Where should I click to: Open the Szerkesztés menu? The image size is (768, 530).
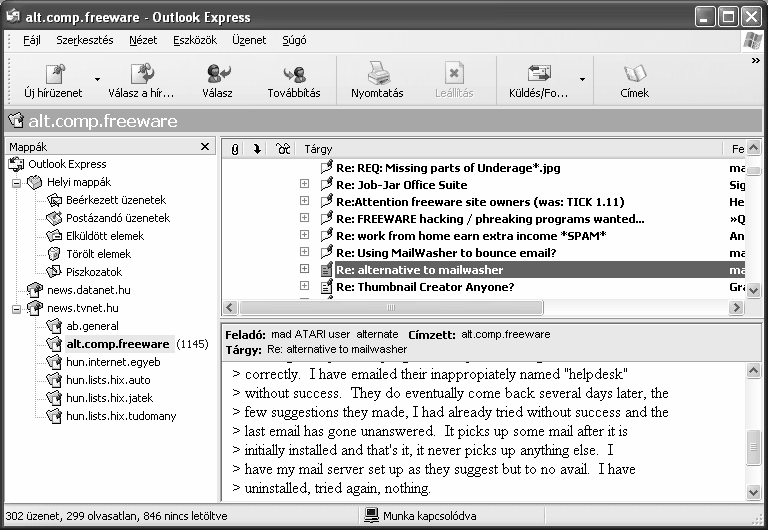click(x=85, y=40)
